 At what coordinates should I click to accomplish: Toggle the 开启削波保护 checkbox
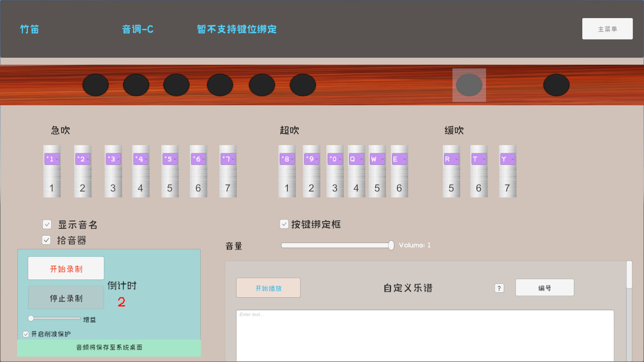pos(26,334)
